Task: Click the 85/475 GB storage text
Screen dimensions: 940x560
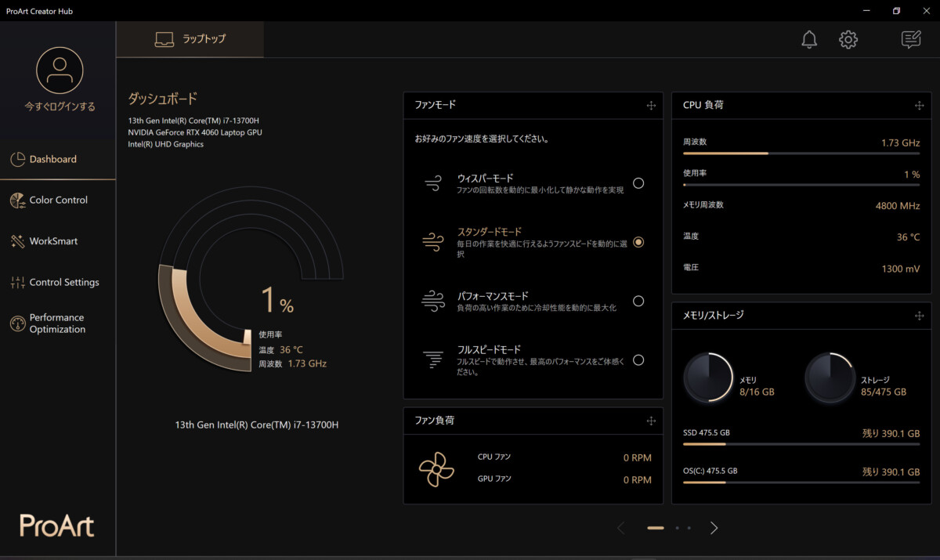Action: (884, 392)
